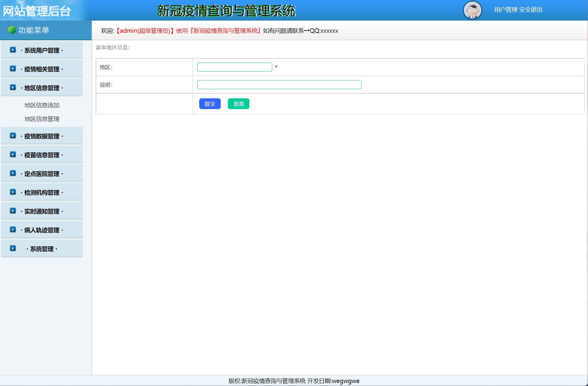Click arrow icon beside 定点医院管理
The height and width of the screenshot is (386, 588).
(13, 173)
